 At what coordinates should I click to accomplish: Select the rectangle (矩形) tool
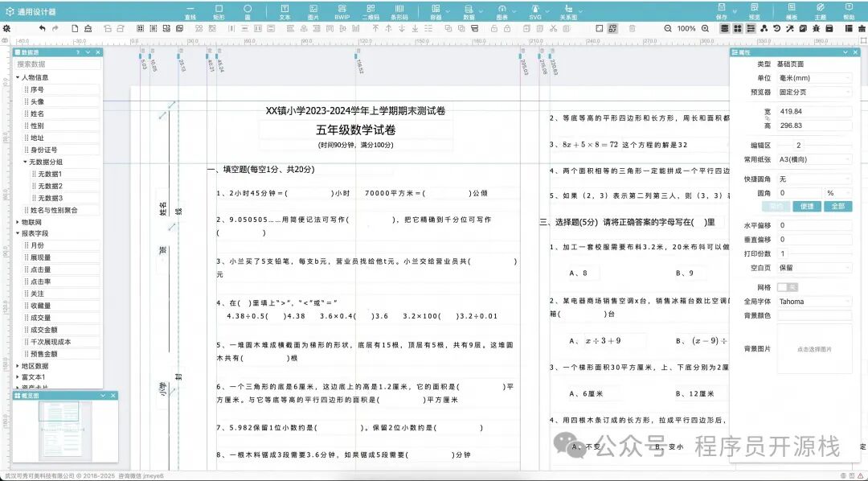(x=219, y=10)
